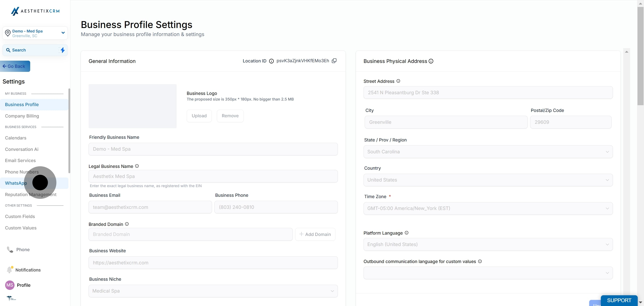Click the address panel scroll-up arrow
The image size is (644, 306).
[627, 52]
